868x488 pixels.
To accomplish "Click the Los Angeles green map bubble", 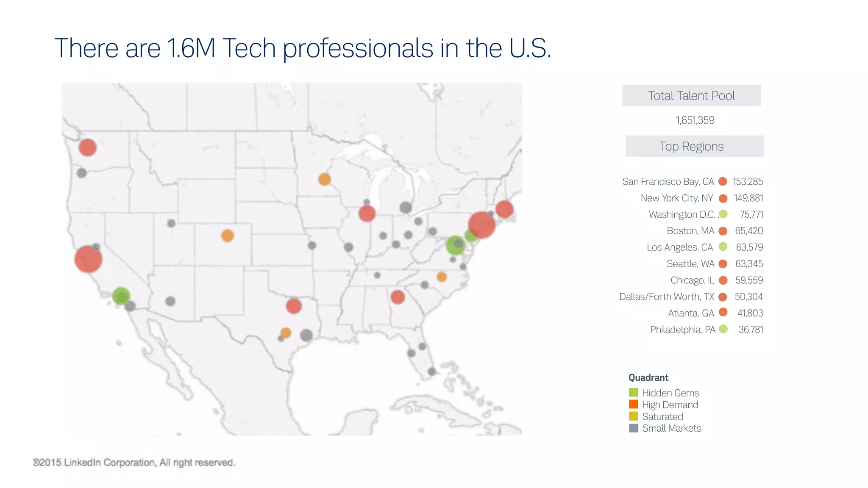I will tap(121, 296).
